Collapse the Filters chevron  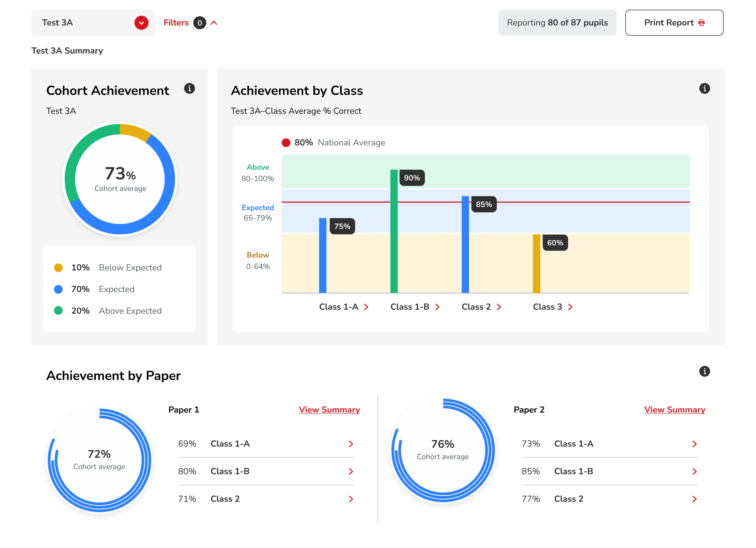tap(214, 23)
